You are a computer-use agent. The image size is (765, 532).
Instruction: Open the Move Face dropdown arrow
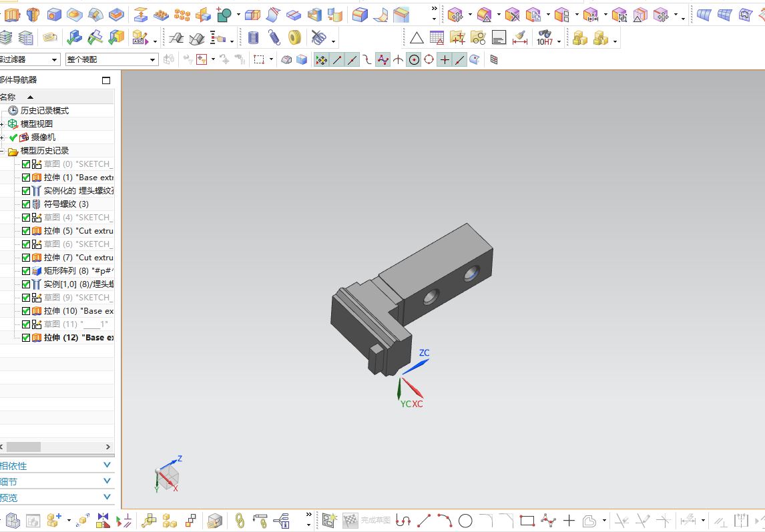click(470, 15)
